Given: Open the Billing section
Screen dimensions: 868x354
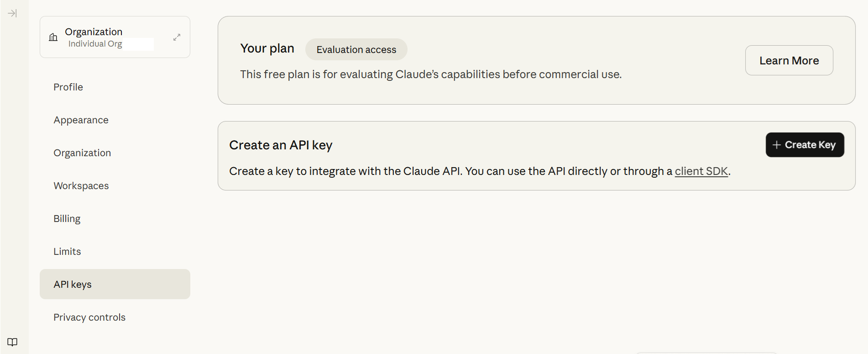Looking at the screenshot, I should coord(67,218).
